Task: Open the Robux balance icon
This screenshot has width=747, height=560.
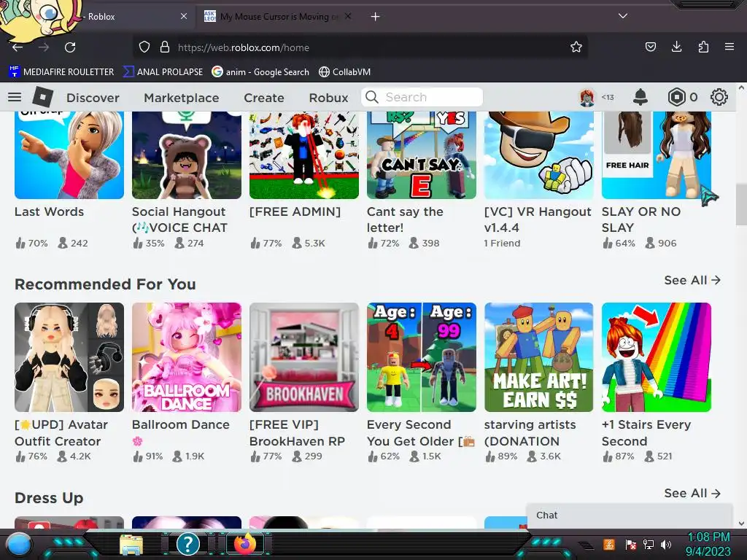Action: click(676, 97)
